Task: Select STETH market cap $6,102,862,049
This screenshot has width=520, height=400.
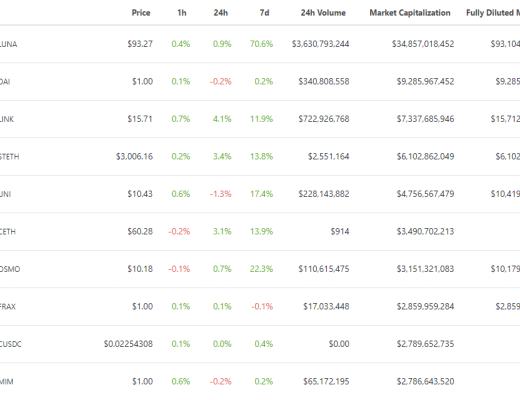Action: click(425, 156)
